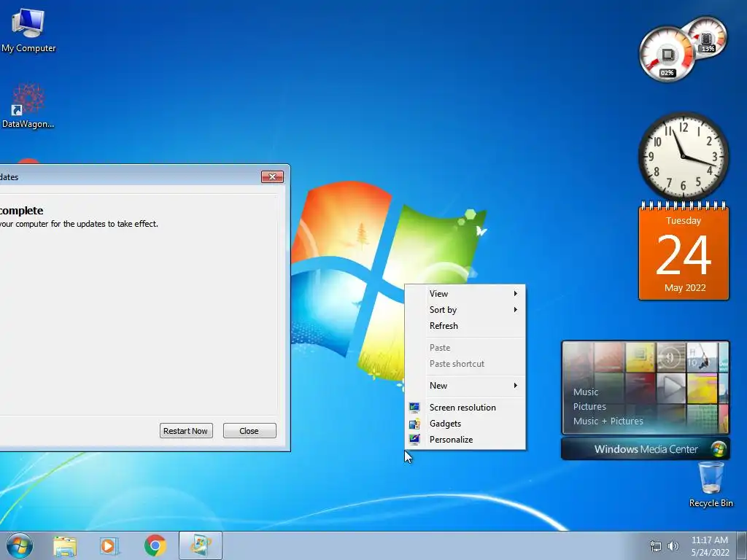Click the analog clock gadget

[683, 156]
